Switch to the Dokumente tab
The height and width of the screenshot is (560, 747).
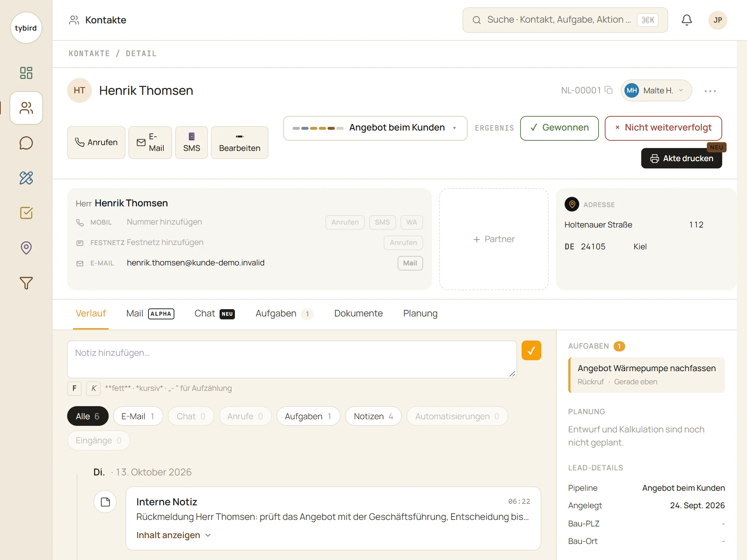pos(358,314)
